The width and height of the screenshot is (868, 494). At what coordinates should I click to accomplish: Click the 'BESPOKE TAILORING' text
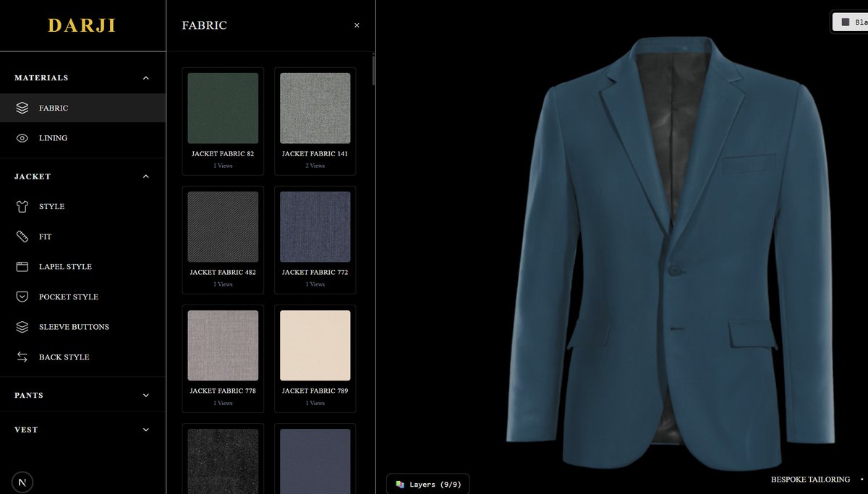pyautogui.click(x=810, y=480)
